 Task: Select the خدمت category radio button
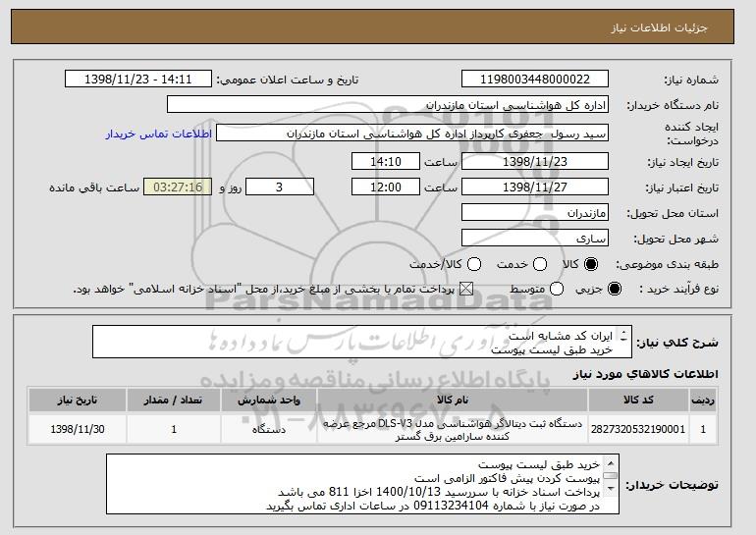pyautogui.click(x=540, y=264)
